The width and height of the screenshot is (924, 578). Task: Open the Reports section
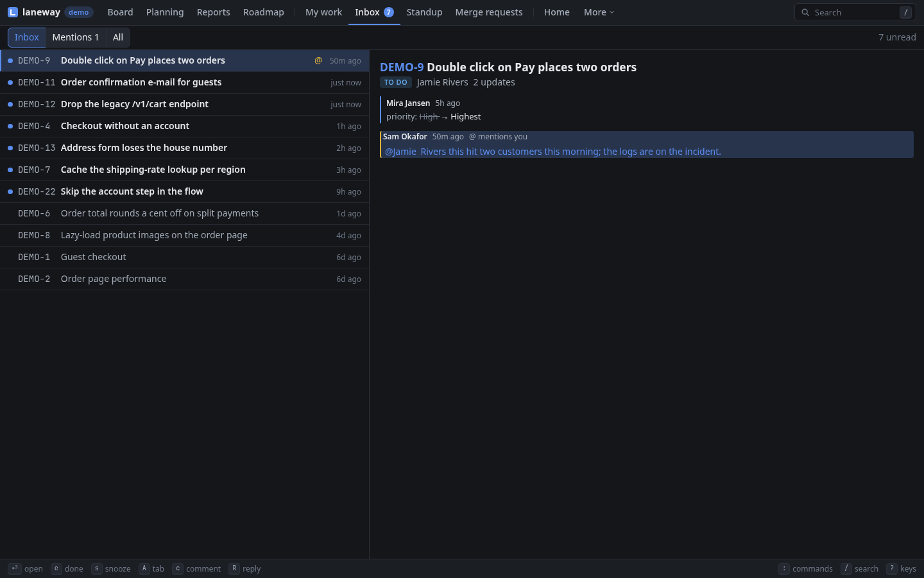point(213,12)
